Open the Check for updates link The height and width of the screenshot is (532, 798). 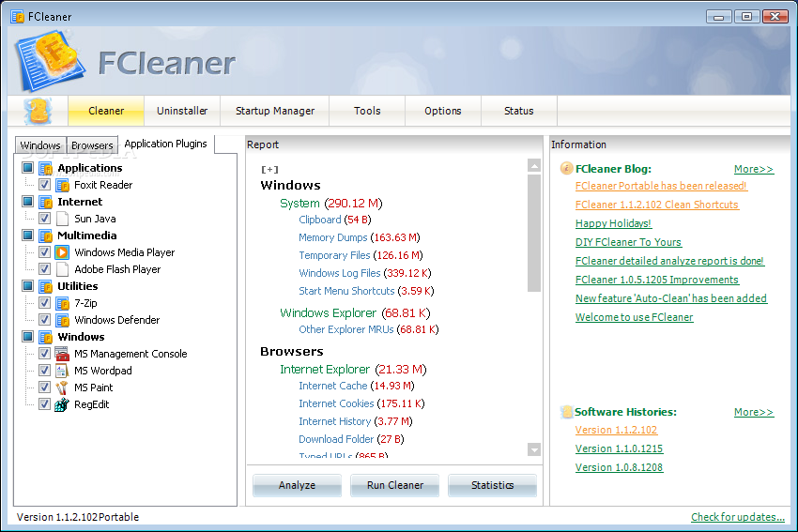coord(737,517)
